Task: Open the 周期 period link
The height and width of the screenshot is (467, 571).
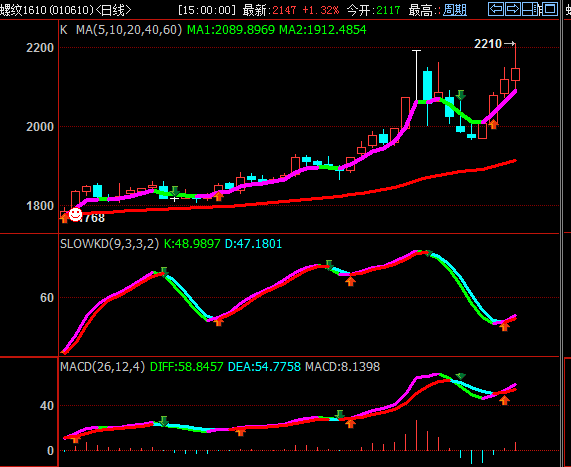Action: 455,10
